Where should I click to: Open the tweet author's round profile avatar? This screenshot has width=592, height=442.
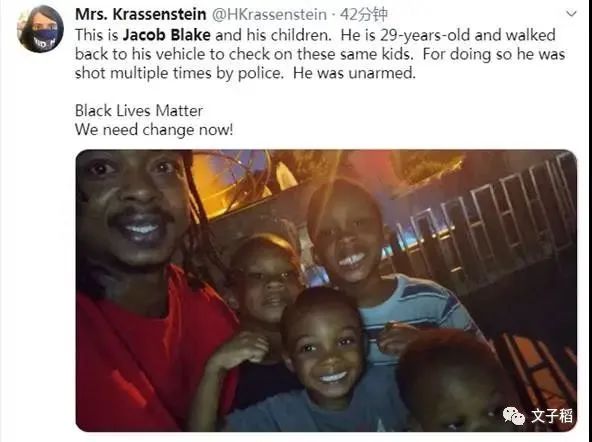tap(40, 29)
